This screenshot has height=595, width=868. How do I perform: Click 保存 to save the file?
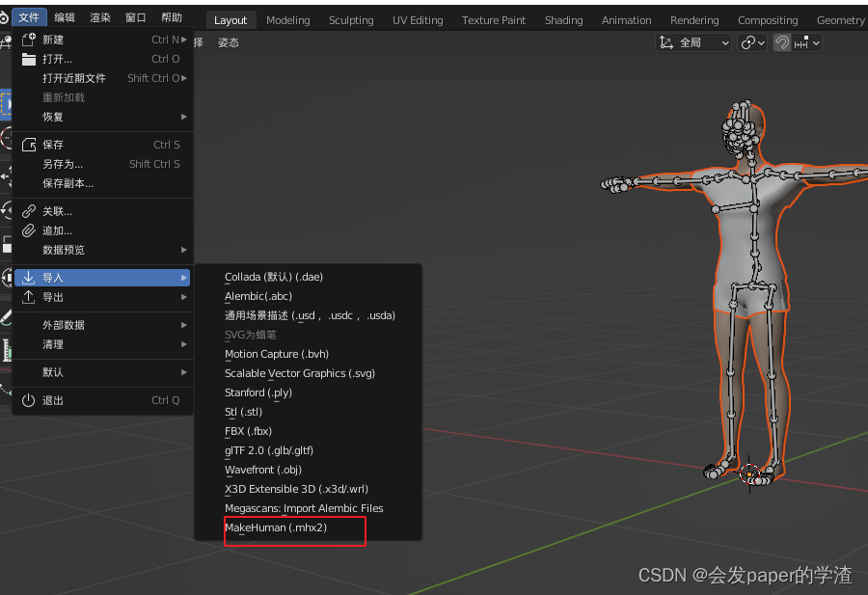coord(103,145)
